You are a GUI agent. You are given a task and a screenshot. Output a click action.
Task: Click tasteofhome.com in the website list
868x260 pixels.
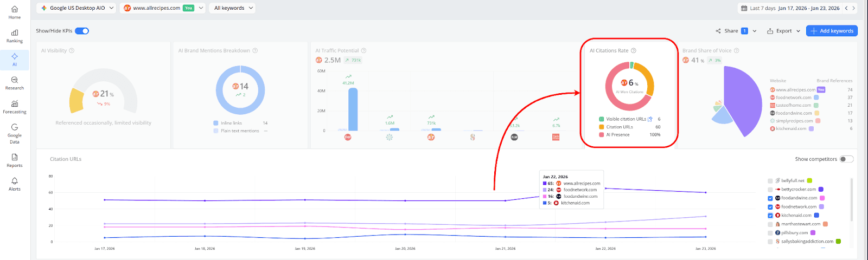click(x=793, y=106)
